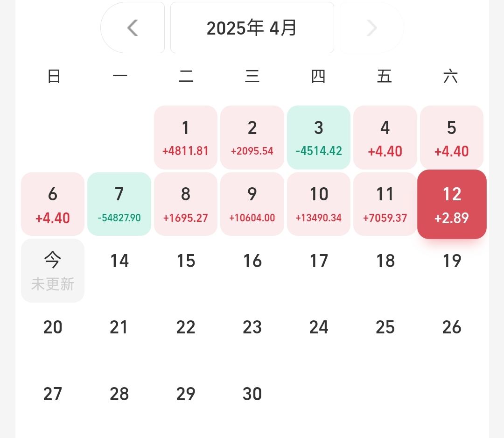Select Sunday April 6 cell

pos(53,204)
